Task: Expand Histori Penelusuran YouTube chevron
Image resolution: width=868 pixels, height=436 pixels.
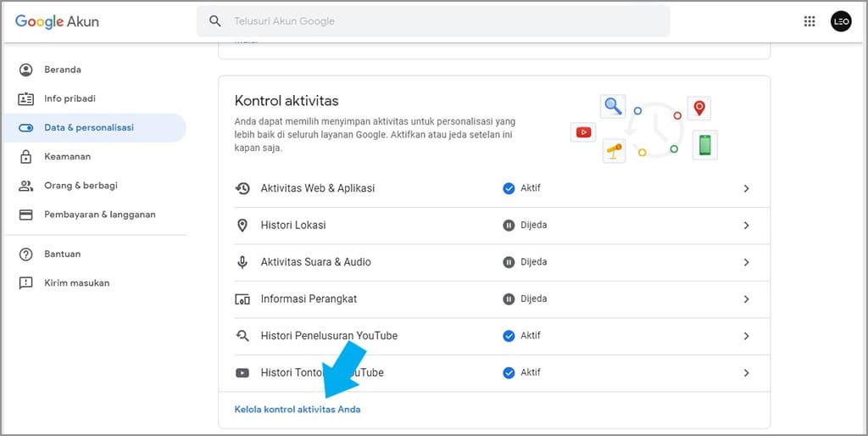Action: [746, 336]
